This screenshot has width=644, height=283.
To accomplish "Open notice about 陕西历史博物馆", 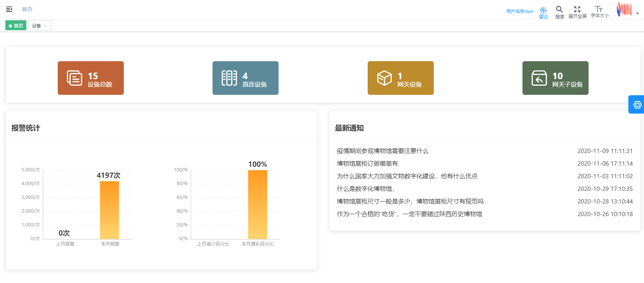I will 409,214.
